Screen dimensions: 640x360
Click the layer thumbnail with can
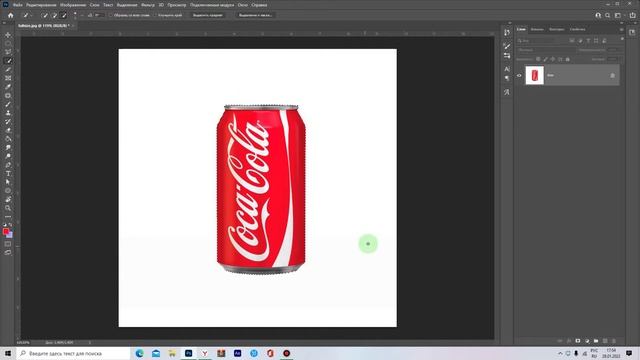(535, 76)
